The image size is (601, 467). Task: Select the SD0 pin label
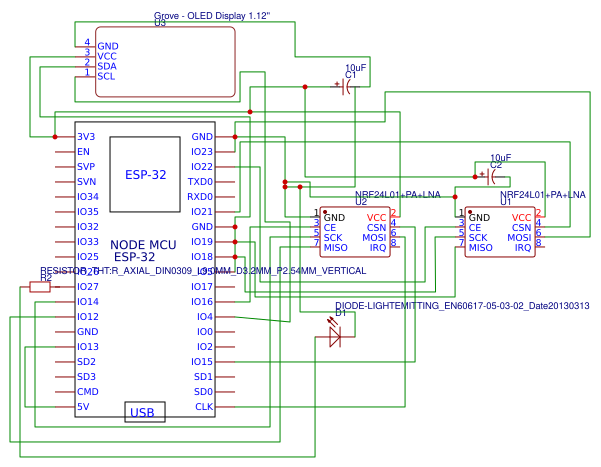pos(203,392)
